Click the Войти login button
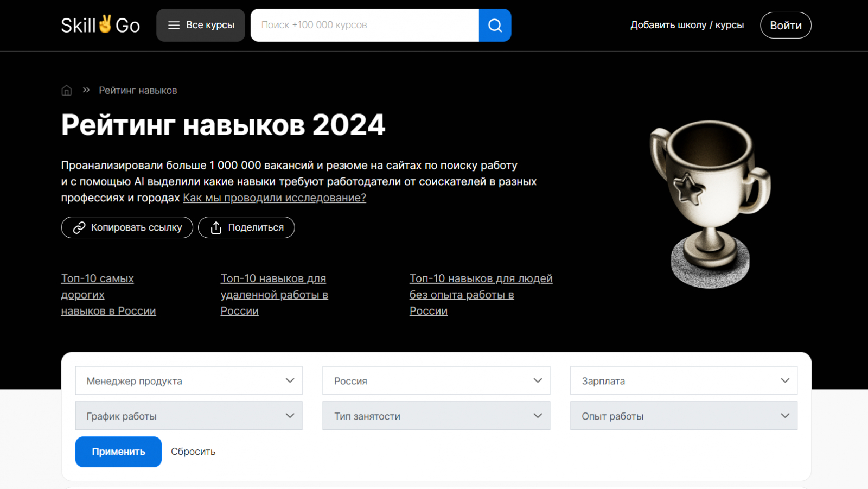The width and height of the screenshot is (868, 489). pos(786,26)
